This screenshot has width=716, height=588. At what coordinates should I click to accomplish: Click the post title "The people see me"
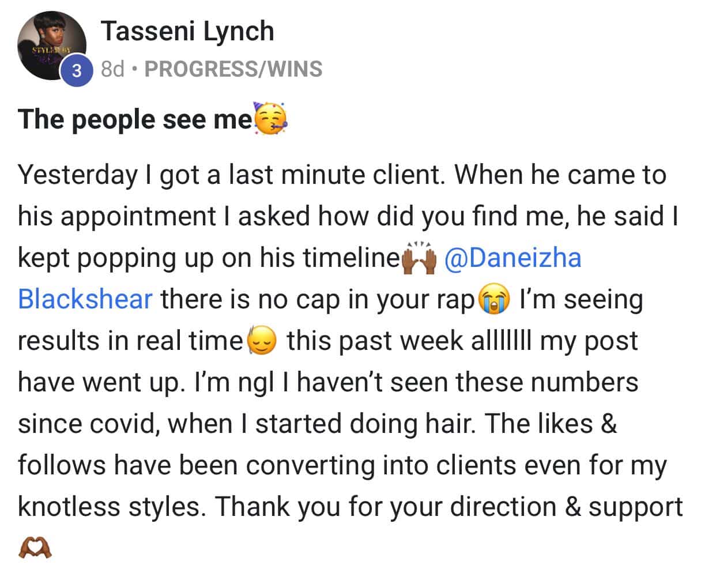tap(135, 119)
